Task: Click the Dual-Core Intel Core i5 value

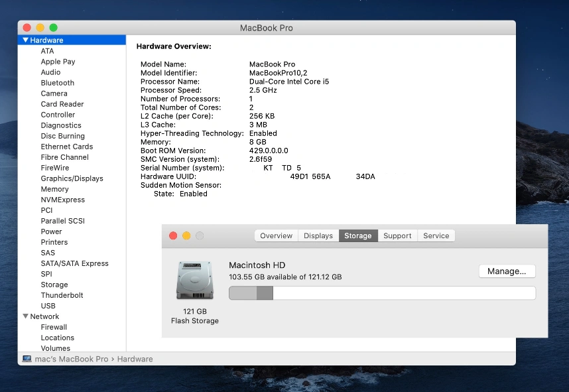Action: coord(289,82)
